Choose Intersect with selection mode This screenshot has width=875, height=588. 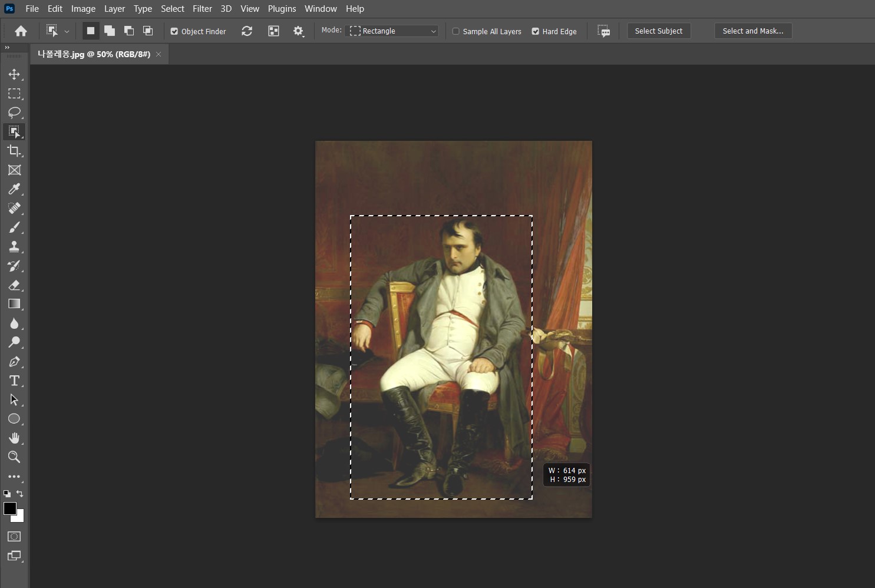[x=148, y=31]
